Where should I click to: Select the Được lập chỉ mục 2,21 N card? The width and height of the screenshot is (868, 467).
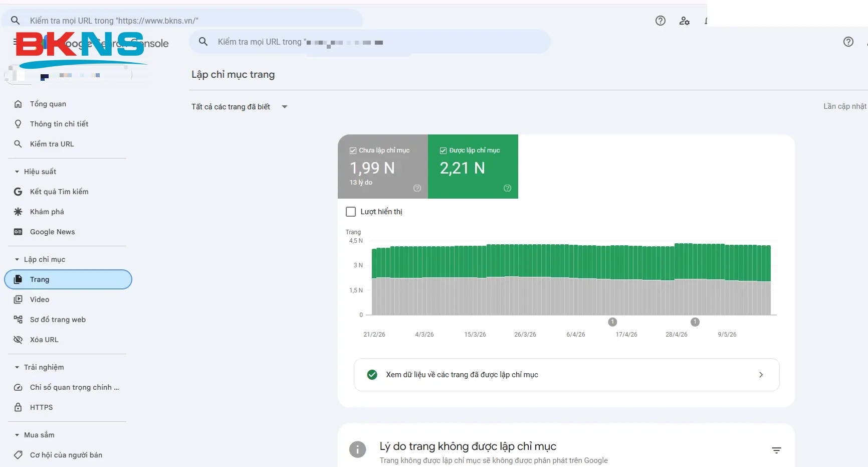click(473, 167)
